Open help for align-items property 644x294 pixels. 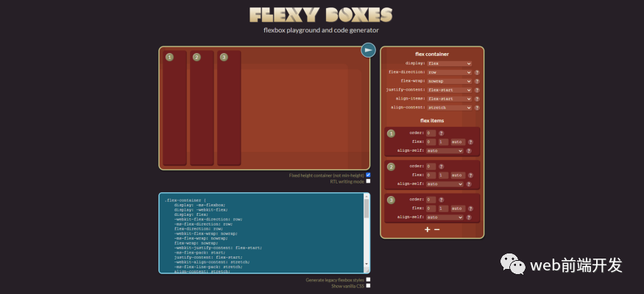pos(477,99)
